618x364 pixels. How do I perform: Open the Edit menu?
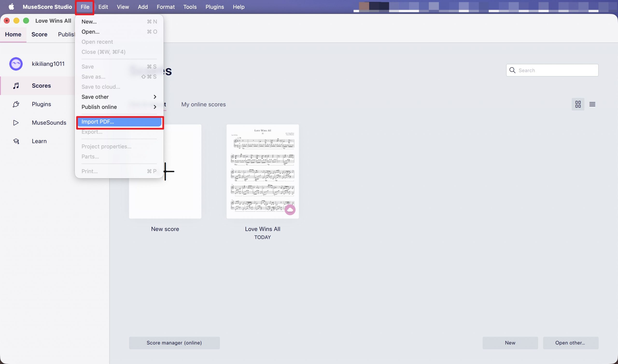103,7
